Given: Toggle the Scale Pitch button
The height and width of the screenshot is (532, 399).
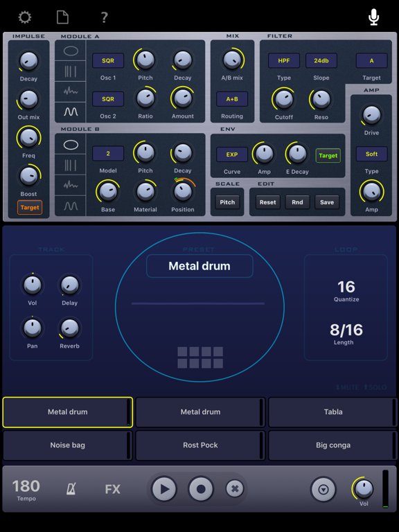Looking at the screenshot, I should tap(227, 202).
